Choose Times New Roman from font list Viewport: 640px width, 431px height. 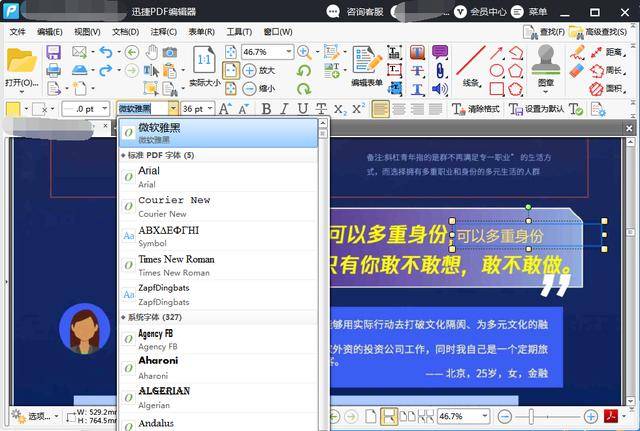tap(218, 265)
